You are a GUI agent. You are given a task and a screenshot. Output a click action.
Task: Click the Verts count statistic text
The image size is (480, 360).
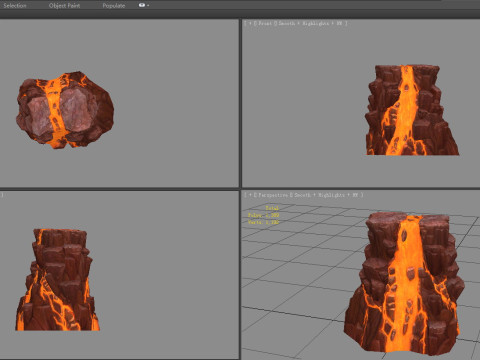[x=263, y=222]
